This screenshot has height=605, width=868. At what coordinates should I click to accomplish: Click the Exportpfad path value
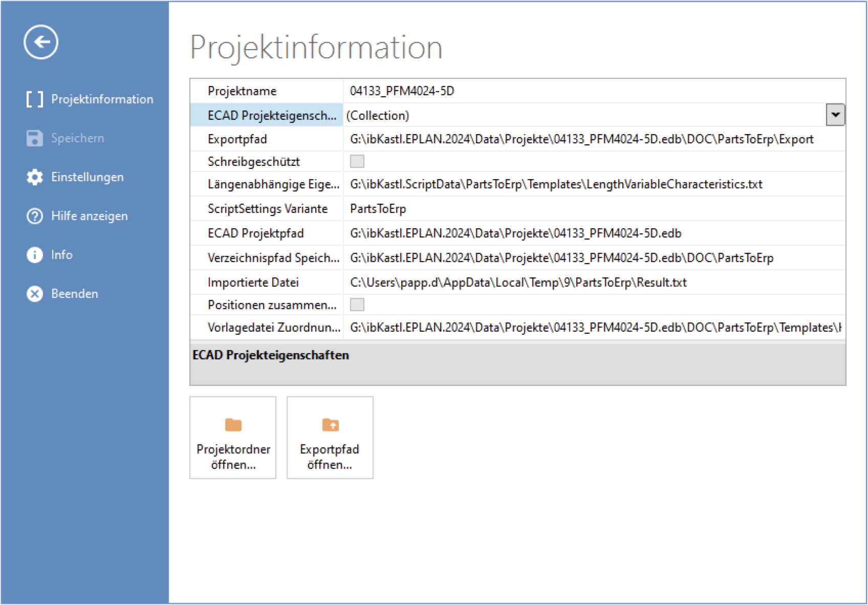tap(581, 139)
